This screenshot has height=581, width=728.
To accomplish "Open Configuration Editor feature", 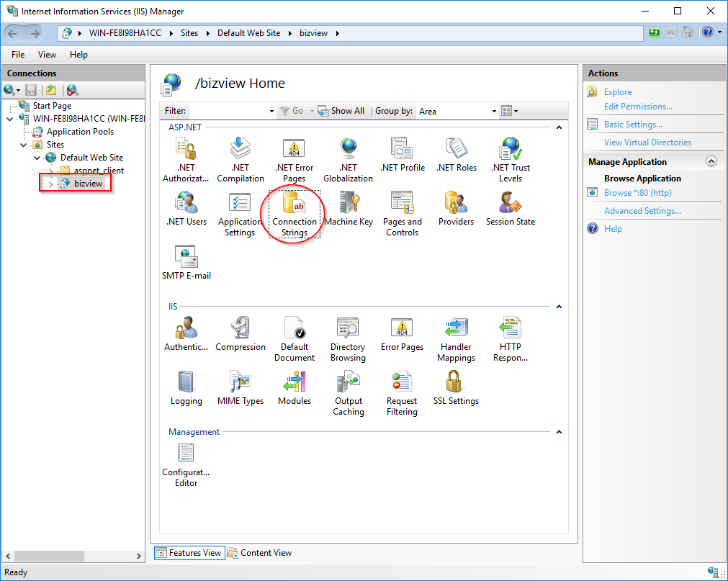I will (x=186, y=465).
